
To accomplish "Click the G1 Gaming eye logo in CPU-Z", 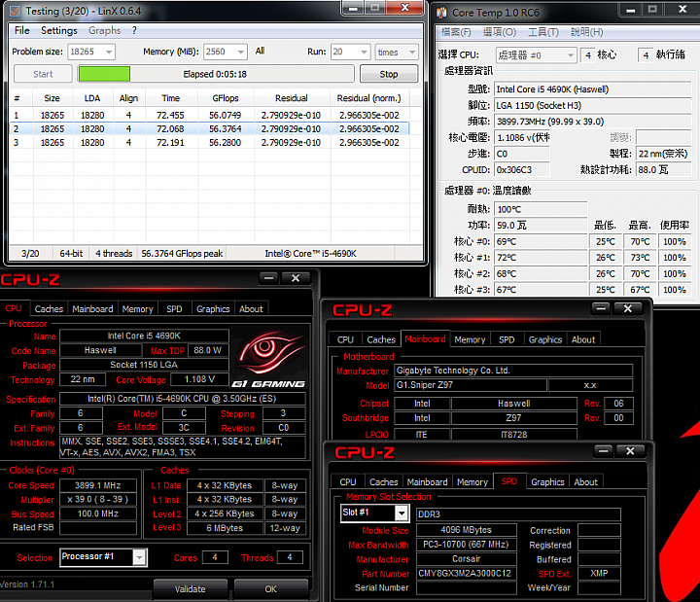I will tap(269, 360).
